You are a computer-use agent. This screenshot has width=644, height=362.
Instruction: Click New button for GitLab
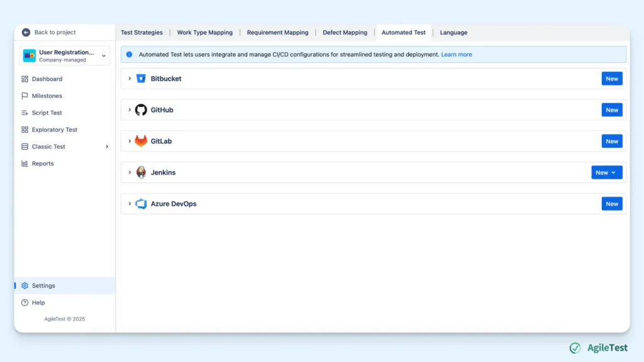pos(612,141)
